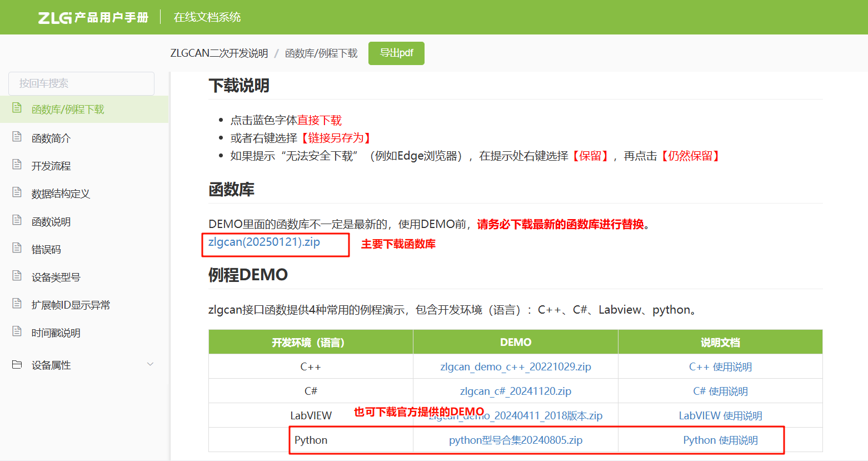Click document icon beside 函数说明
The width and height of the screenshot is (868, 461).
[x=17, y=220]
